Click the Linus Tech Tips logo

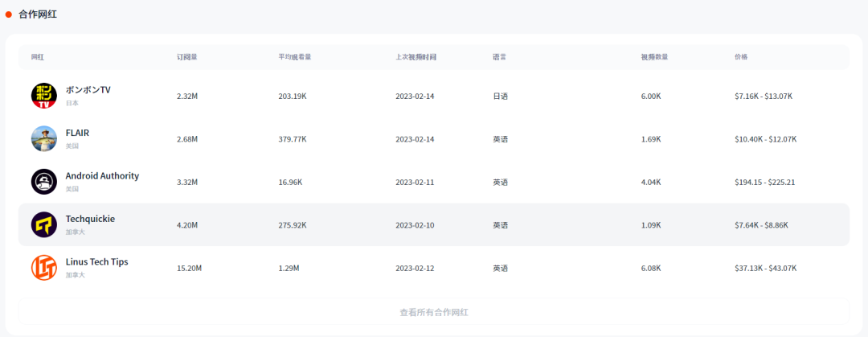tap(43, 268)
